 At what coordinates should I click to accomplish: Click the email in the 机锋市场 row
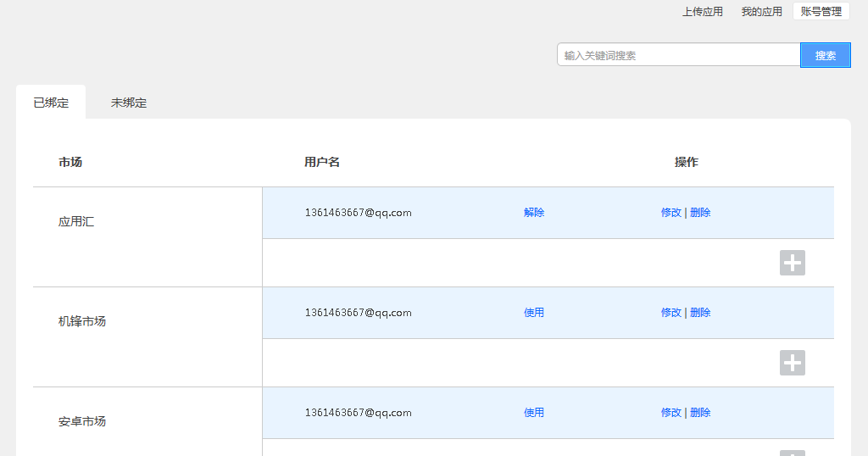[x=359, y=313]
